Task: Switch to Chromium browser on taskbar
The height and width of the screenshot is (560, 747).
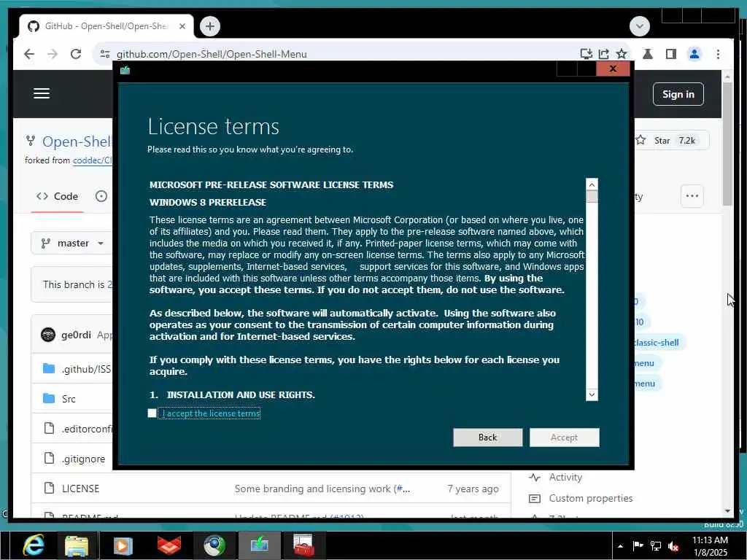Action: 214,545
